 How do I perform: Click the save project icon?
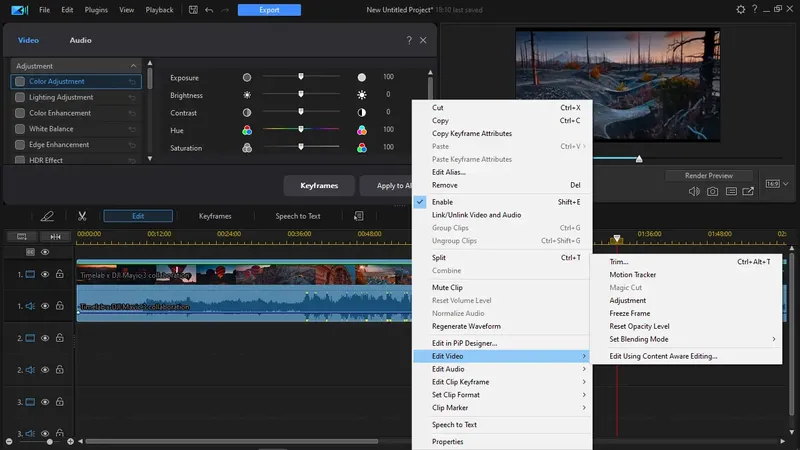coord(193,10)
